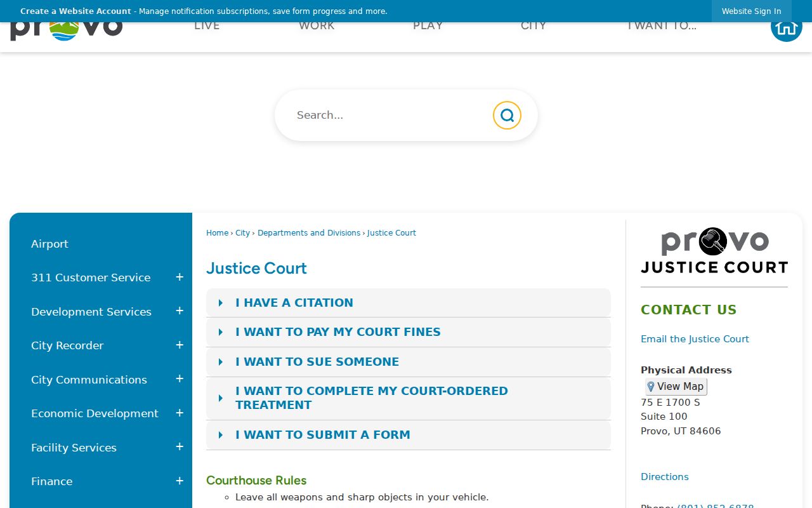Expand I WANT TO SUE SOMEONE
The width and height of the screenshot is (812, 508).
click(409, 362)
